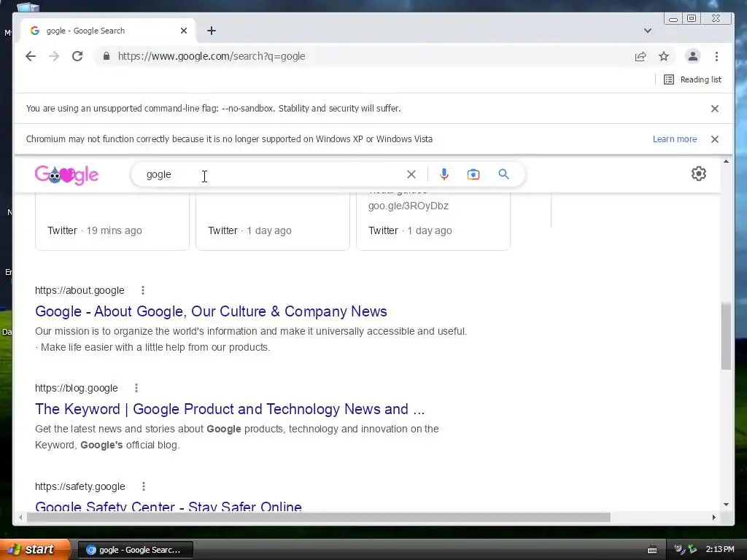
Task: Start voice search with the microphone
Action: tap(444, 174)
